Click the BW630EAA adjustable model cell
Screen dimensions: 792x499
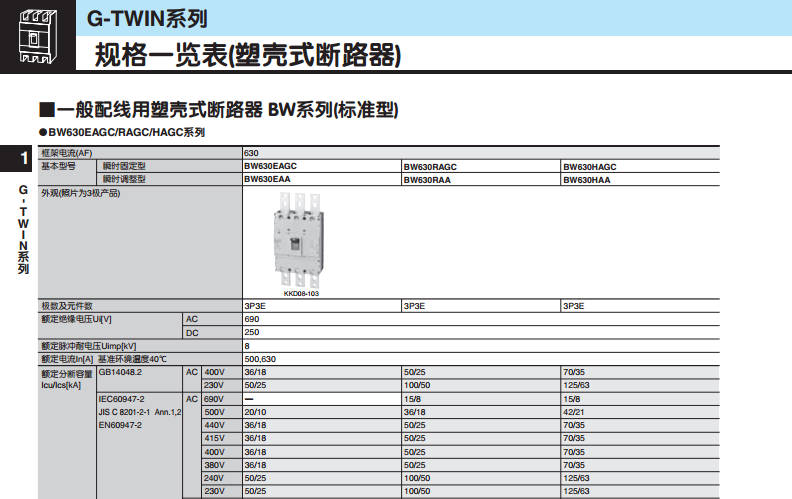[267, 179]
